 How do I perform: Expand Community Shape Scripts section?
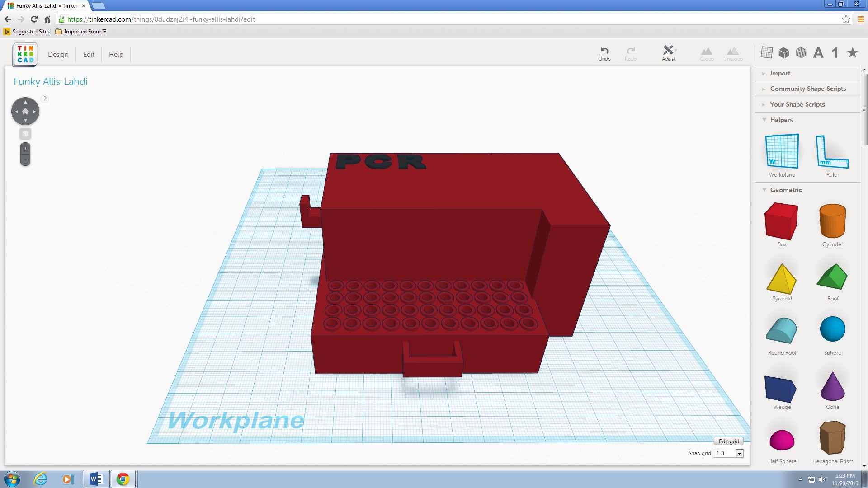(x=807, y=89)
